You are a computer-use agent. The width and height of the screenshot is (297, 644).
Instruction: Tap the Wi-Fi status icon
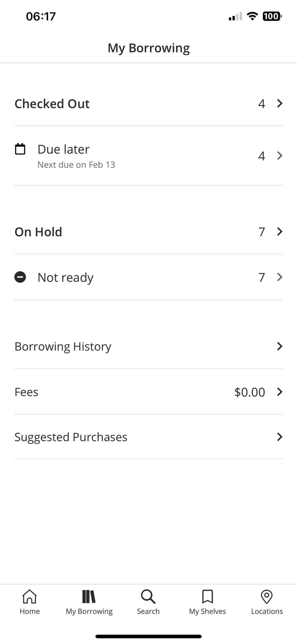point(252,16)
